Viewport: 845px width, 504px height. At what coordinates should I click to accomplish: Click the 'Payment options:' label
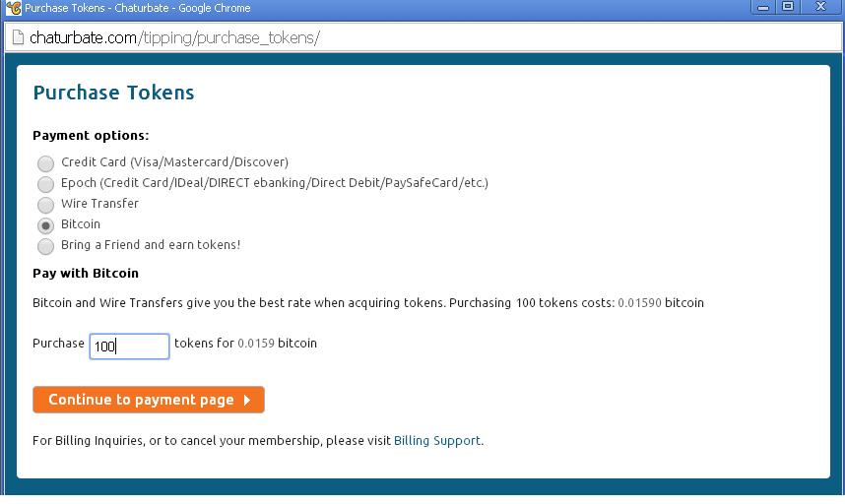[x=91, y=135]
